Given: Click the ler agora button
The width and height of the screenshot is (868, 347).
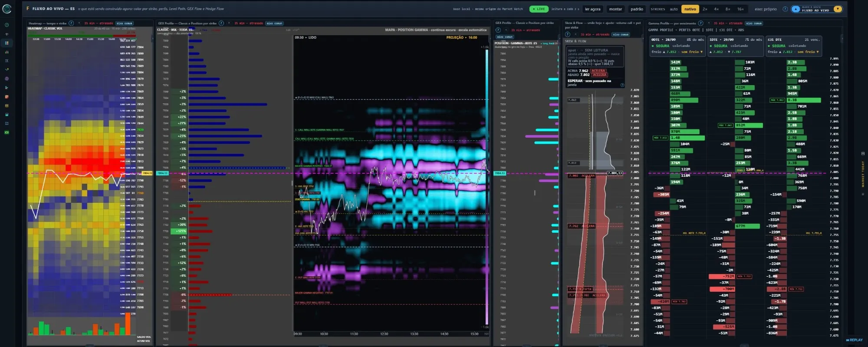Looking at the screenshot, I should pos(592,9).
